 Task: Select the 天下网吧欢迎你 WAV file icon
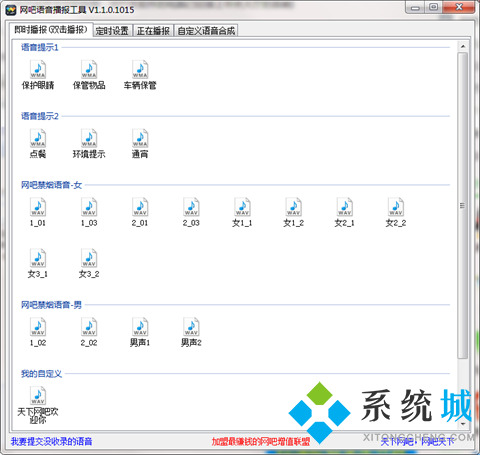38,396
